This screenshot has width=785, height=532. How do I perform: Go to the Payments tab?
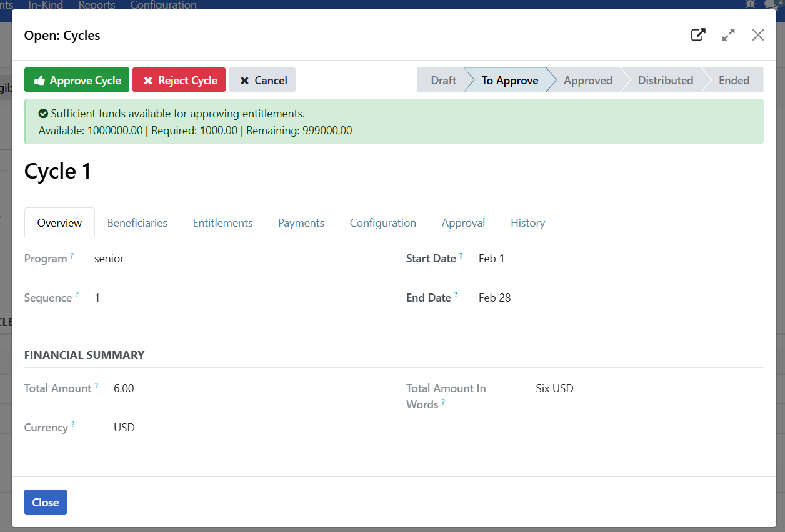[301, 223]
